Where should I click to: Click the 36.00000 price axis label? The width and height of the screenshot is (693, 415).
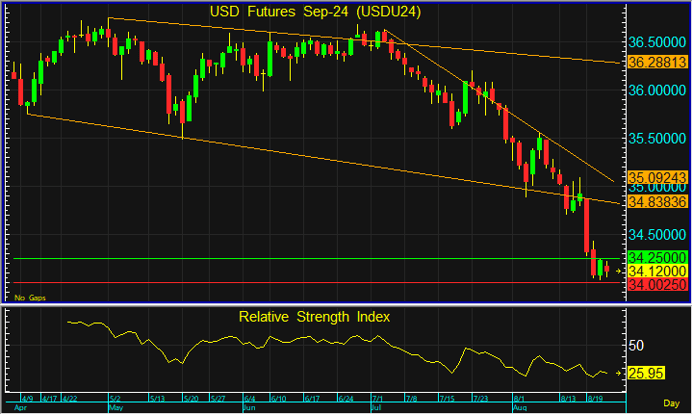(x=655, y=90)
